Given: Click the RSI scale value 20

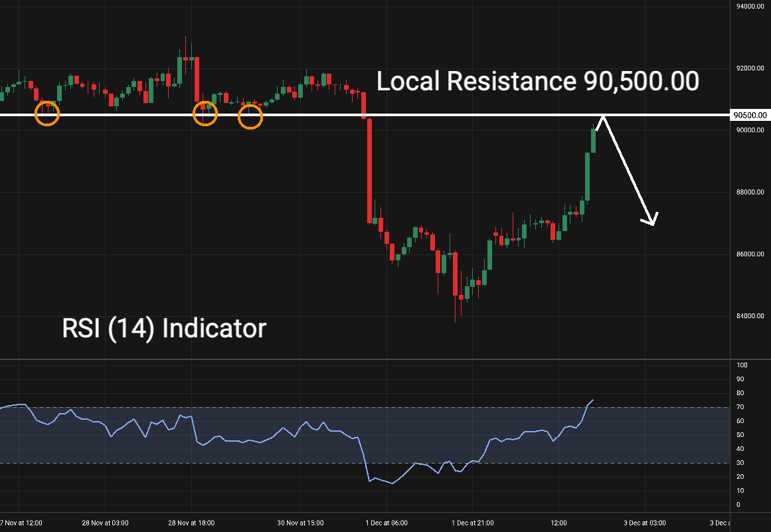Looking at the screenshot, I should (x=740, y=477).
